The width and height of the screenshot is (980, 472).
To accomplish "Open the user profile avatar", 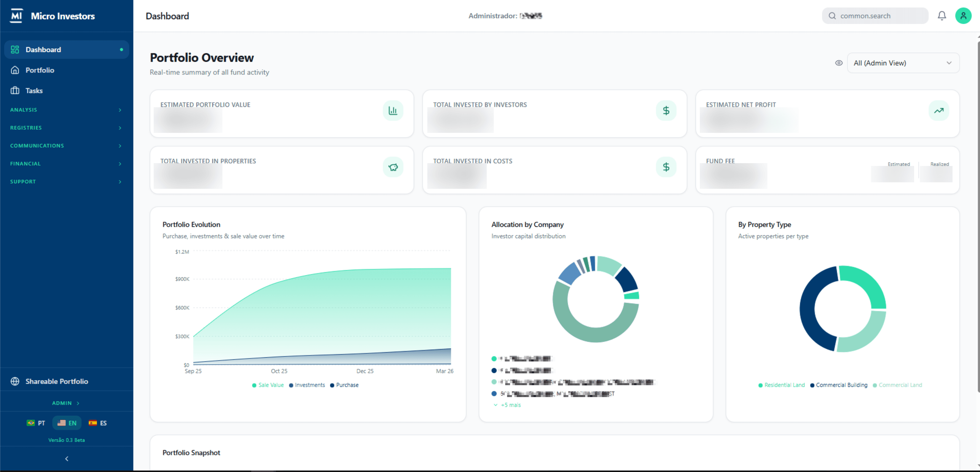I will (x=963, y=16).
